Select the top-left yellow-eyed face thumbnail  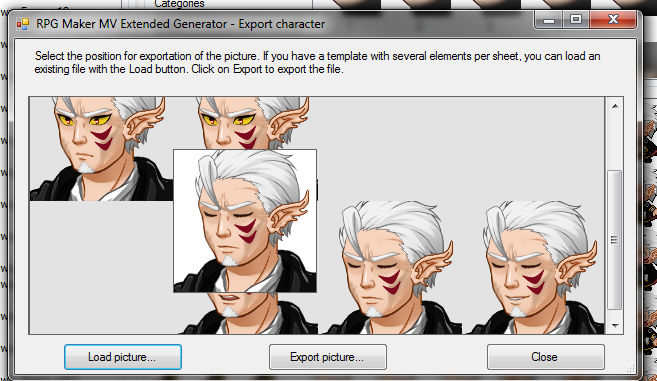coord(101,149)
